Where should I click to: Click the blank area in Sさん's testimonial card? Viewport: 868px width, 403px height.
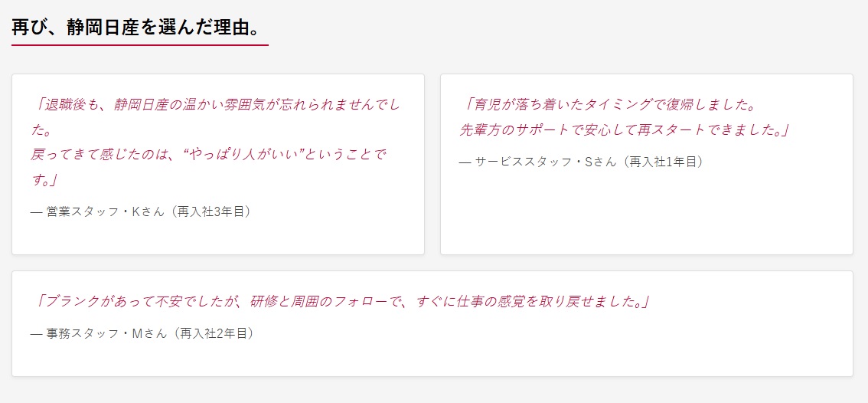[646, 215]
